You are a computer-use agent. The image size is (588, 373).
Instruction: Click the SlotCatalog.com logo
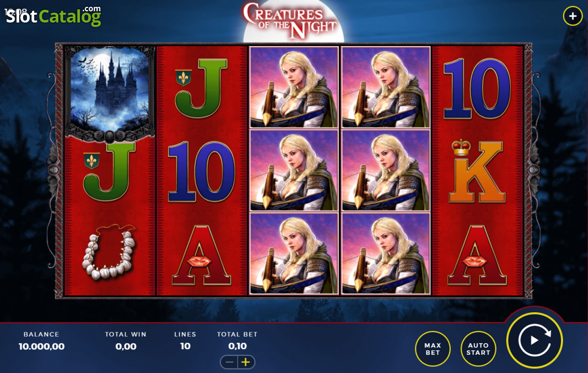click(x=53, y=16)
